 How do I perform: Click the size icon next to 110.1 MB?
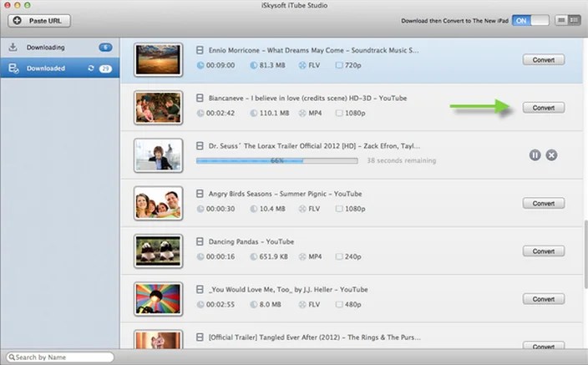click(254, 113)
